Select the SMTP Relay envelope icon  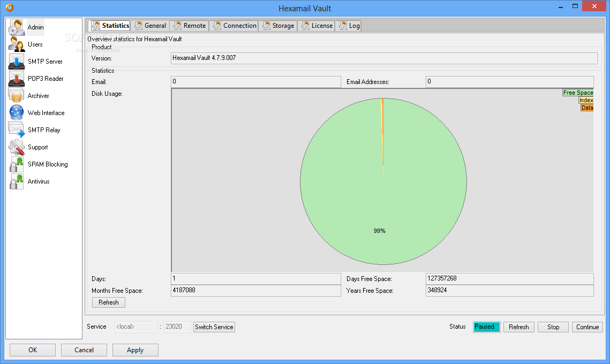(17, 130)
